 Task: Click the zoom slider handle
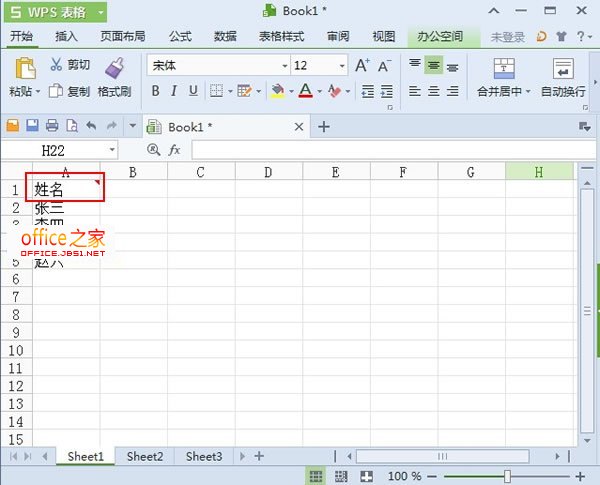[x=507, y=477]
